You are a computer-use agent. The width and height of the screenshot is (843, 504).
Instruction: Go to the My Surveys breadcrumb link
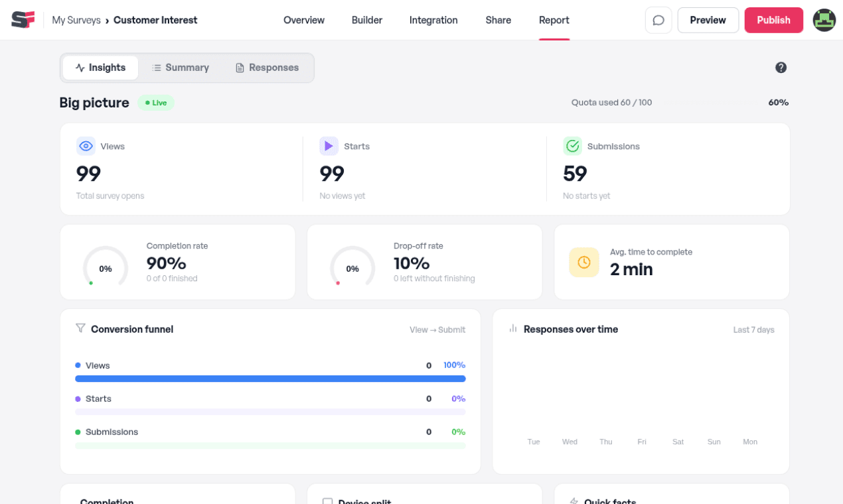76,20
